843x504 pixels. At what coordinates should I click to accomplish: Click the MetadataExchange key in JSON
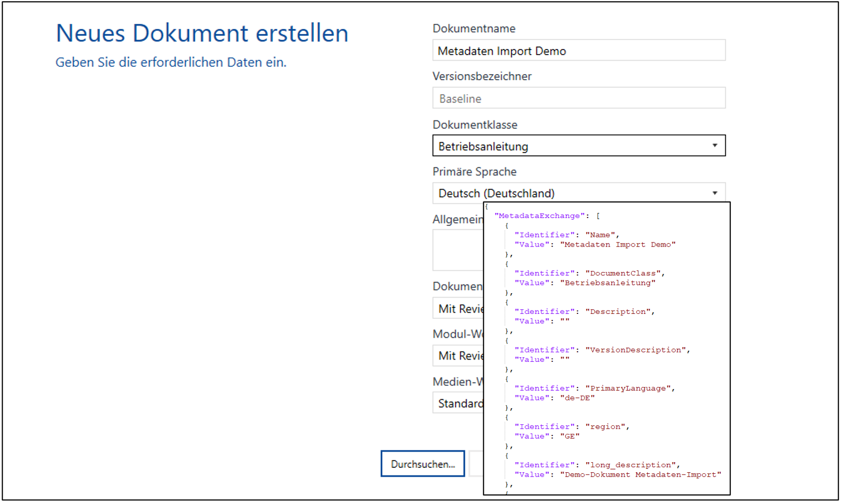(x=540, y=216)
